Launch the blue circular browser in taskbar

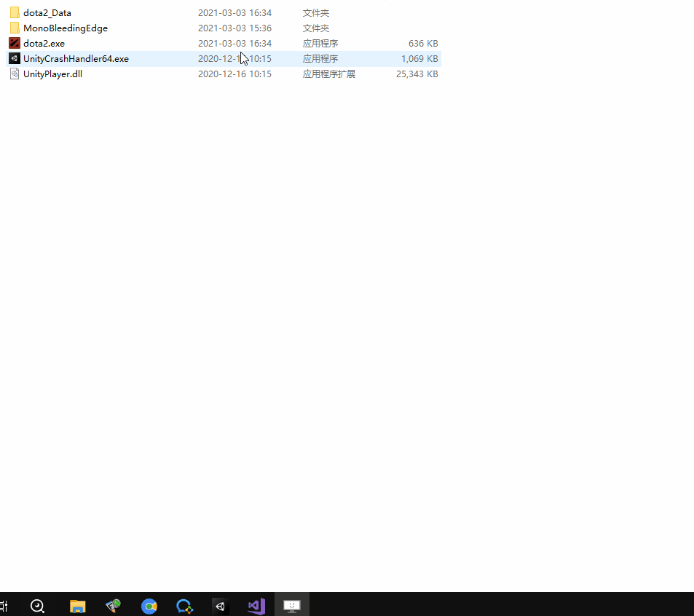[149, 606]
